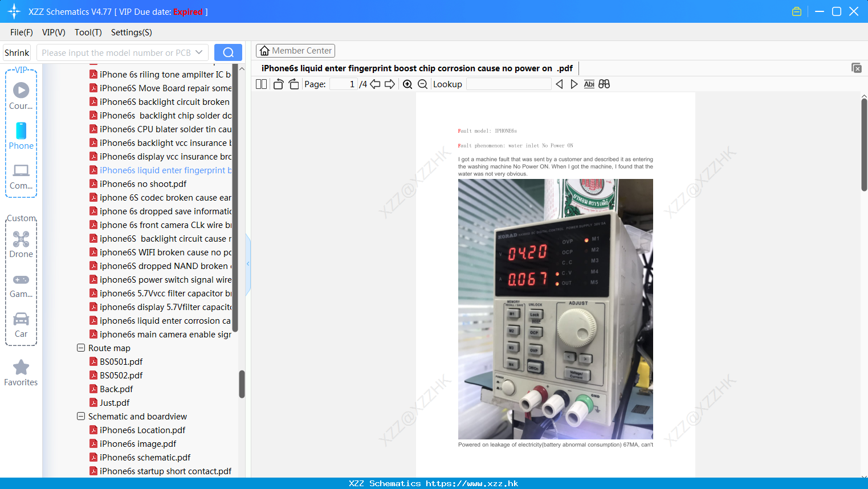Open the Settings(S) menu

pos(132,32)
